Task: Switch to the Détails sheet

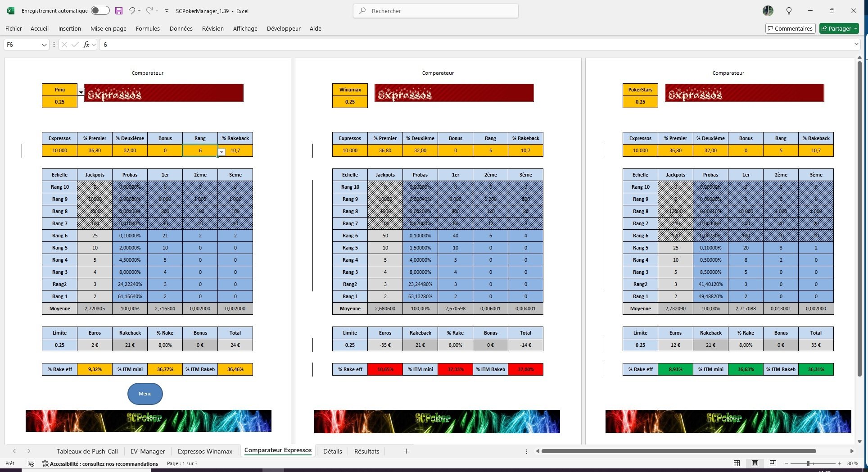Action: tap(333, 451)
